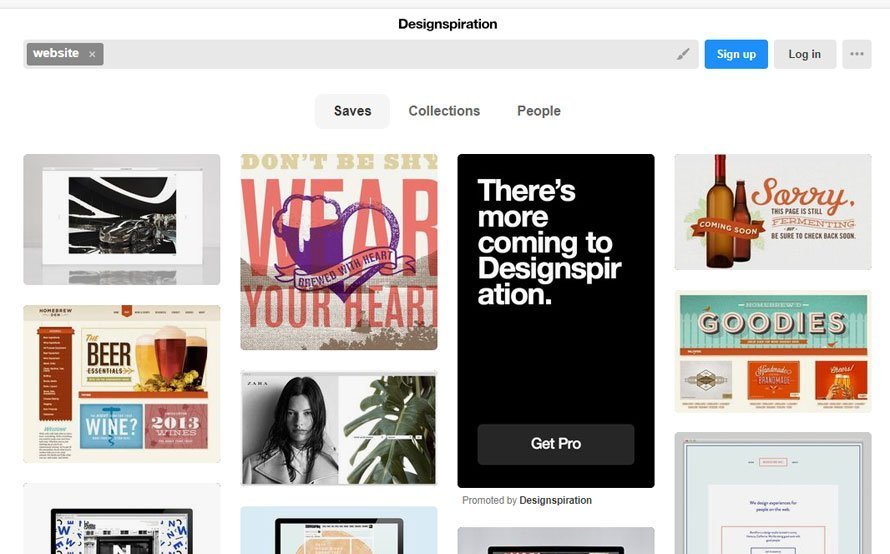Open the Promoted by Designspiration link
This screenshot has height=554, width=890.
click(555, 500)
